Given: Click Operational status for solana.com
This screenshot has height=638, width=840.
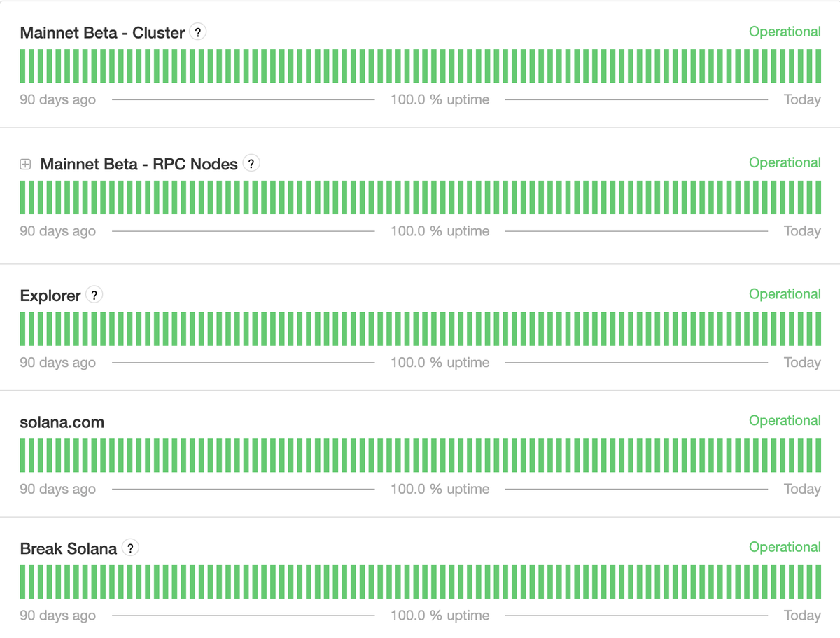Looking at the screenshot, I should click(x=785, y=420).
